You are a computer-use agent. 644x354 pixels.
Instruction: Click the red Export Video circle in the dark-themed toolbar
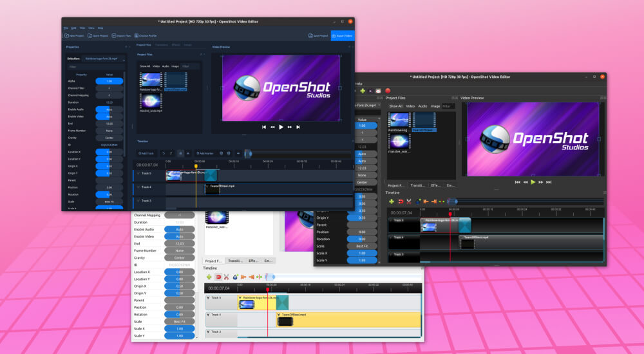388,91
